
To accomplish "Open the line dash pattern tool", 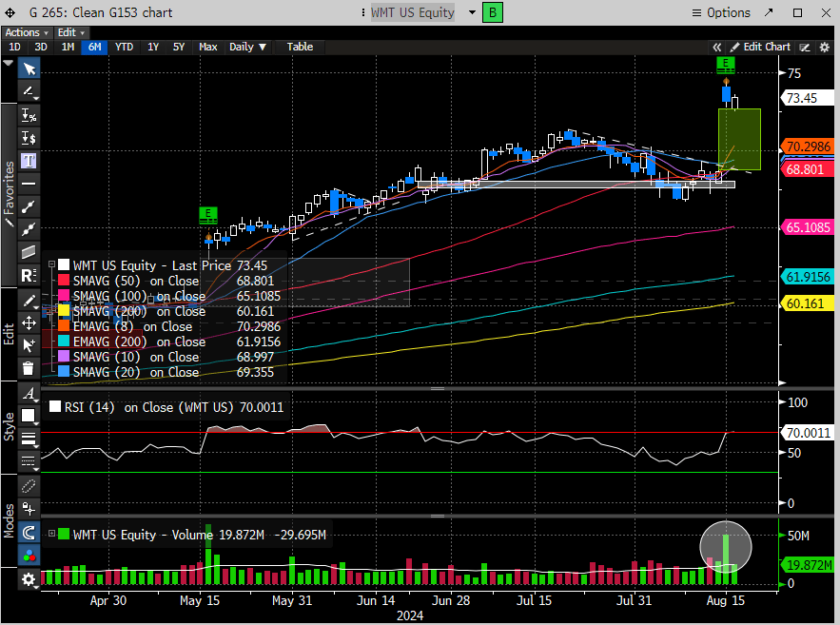I will click(29, 461).
